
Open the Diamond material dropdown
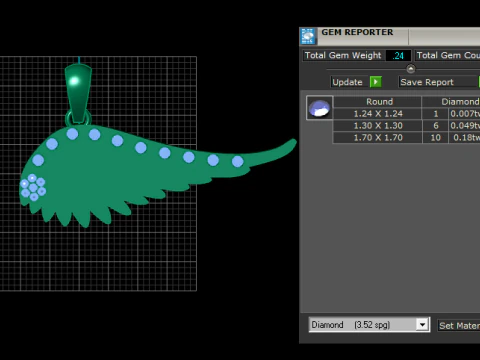pos(422,325)
